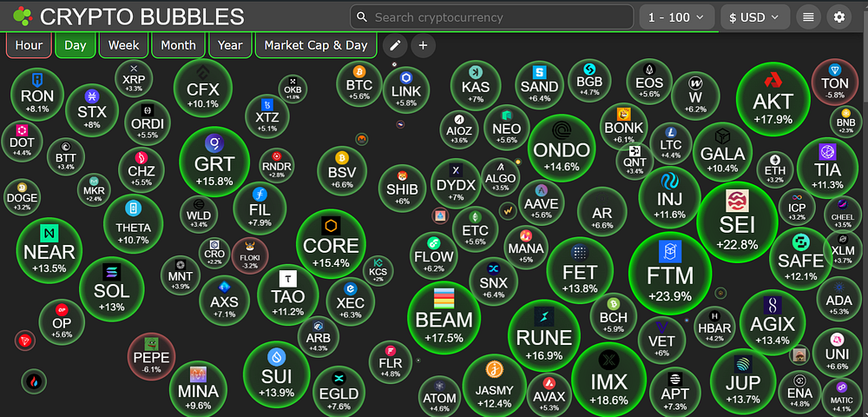Open the settings gear icon
868x417 pixels.
(839, 17)
